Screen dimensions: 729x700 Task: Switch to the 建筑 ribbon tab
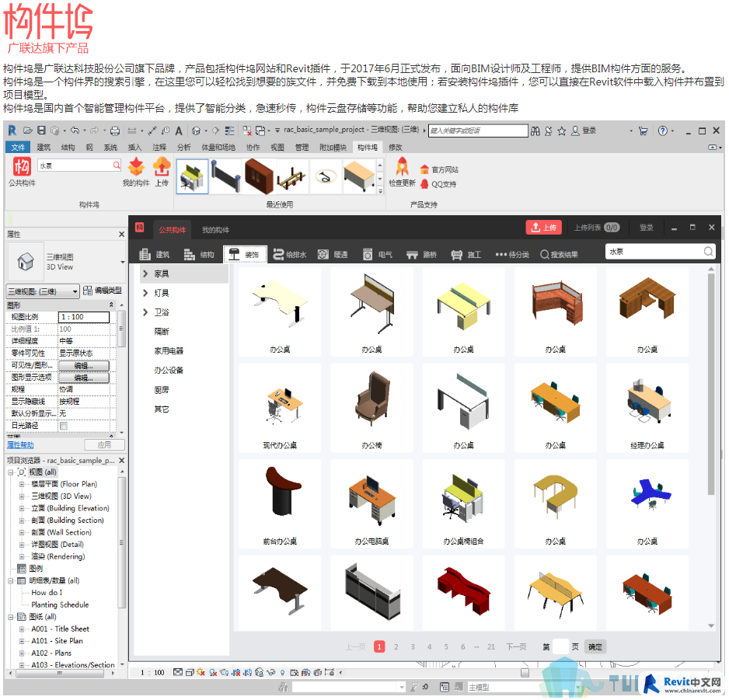click(x=44, y=148)
